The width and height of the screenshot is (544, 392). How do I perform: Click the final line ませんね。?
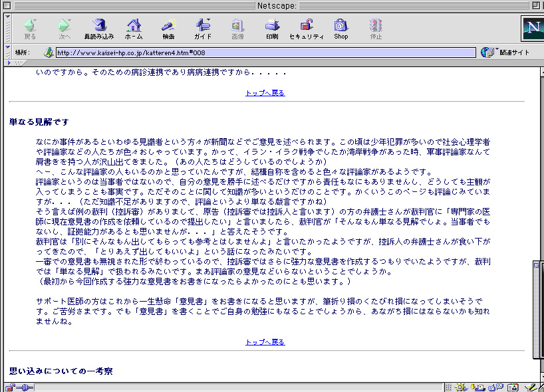click(x=55, y=322)
